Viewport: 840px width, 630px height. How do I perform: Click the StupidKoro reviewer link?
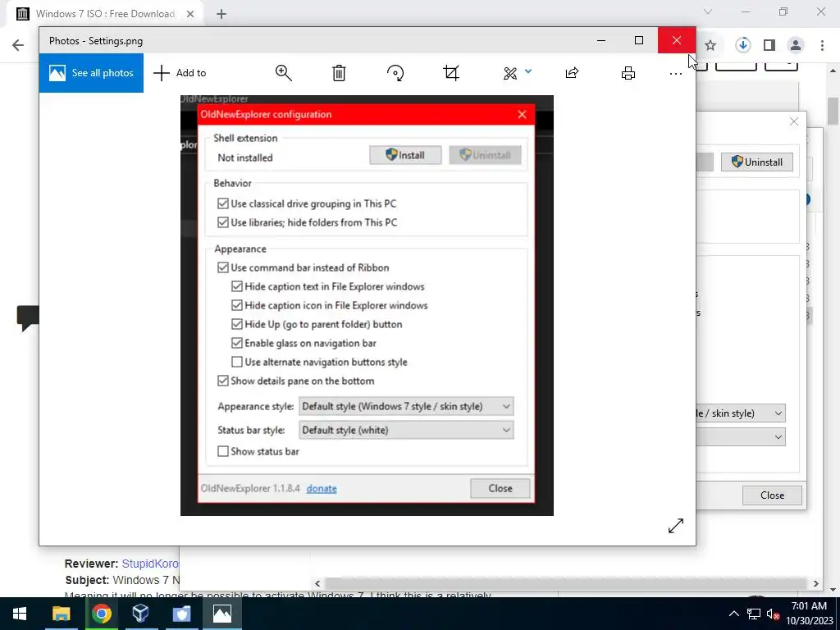click(x=150, y=564)
